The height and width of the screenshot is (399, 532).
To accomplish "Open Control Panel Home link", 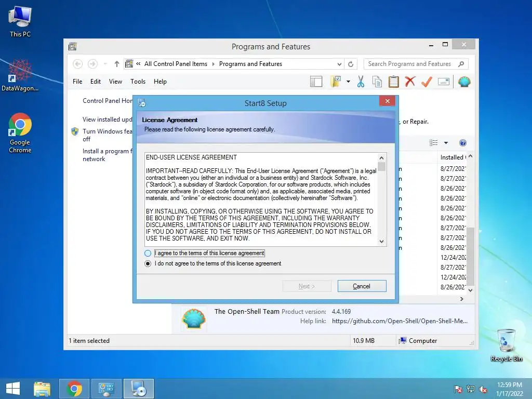I will pos(107,101).
